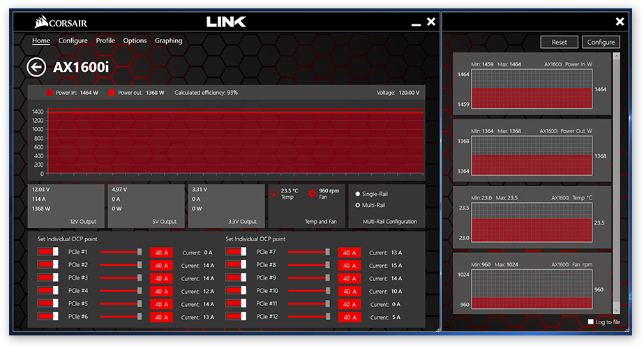The height and width of the screenshot is (348, 644).
Task: Click the 40 A field for PCIe #5
Action: [161, 304]
